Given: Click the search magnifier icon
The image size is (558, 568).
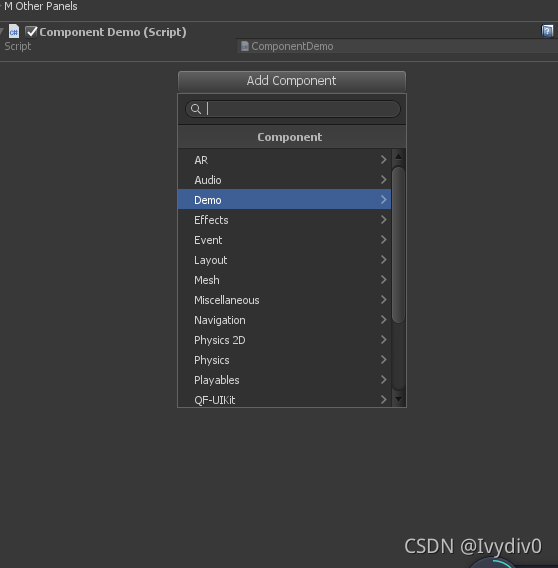Looking at the screenshot, I should pos(196,109).
